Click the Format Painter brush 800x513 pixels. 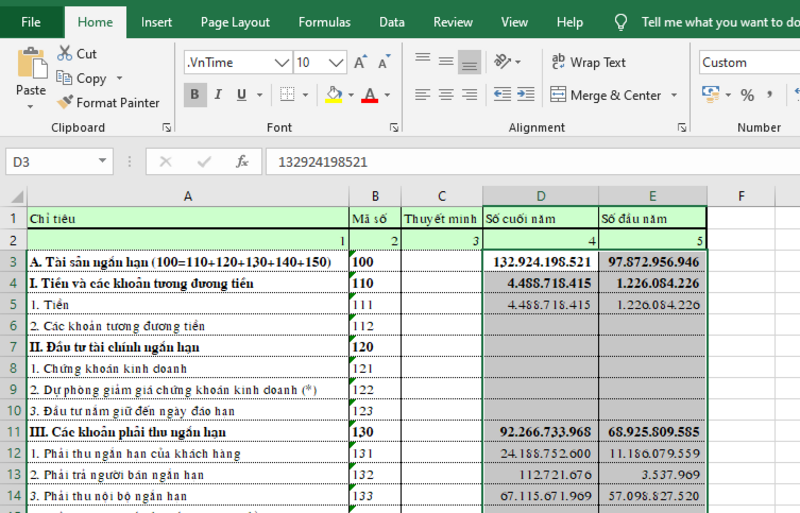66,102
